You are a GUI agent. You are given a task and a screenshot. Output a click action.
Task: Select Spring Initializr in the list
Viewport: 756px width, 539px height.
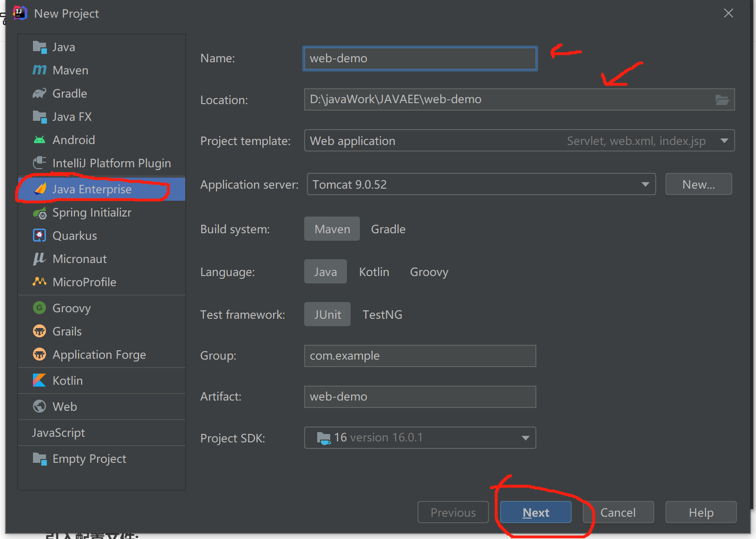pyautogui.click(x=102, y=212)
